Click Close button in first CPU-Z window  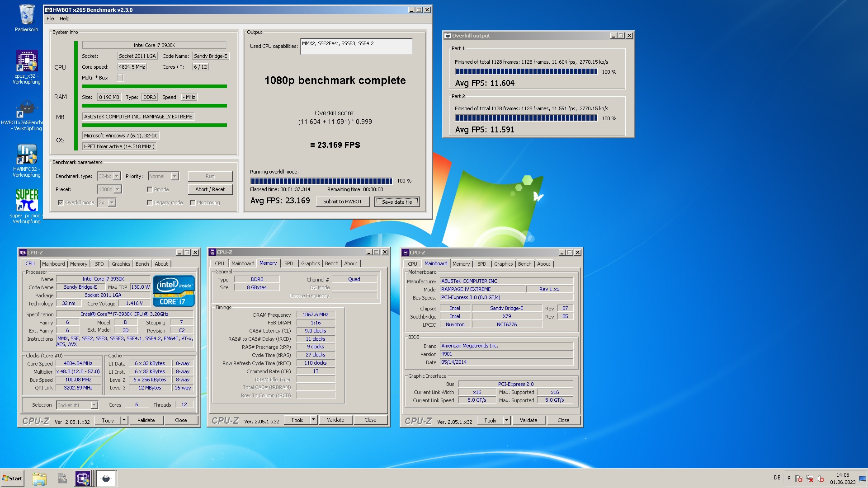pyautogui.click(x=181, y=420)
